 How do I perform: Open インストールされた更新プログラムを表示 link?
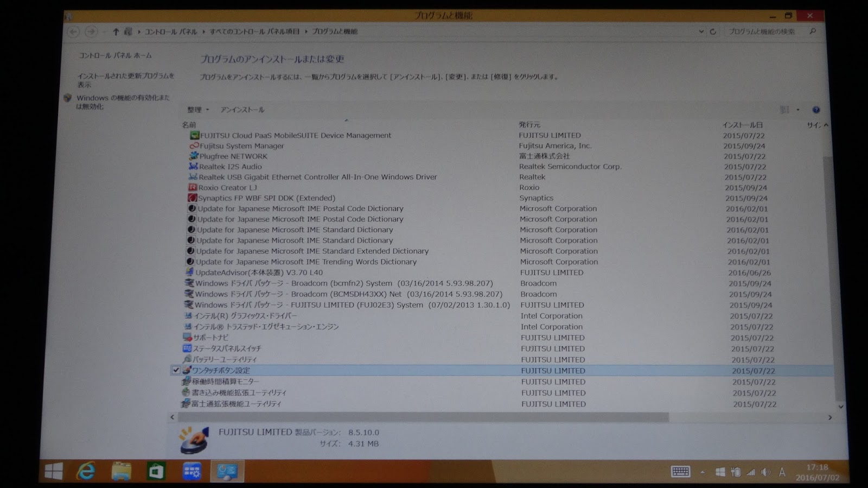126,80
